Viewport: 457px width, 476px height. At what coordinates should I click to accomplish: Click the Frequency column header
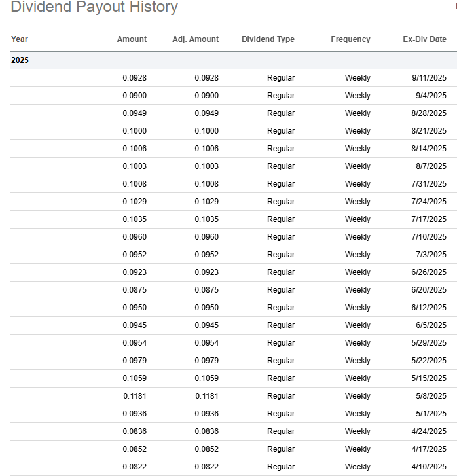350,39
